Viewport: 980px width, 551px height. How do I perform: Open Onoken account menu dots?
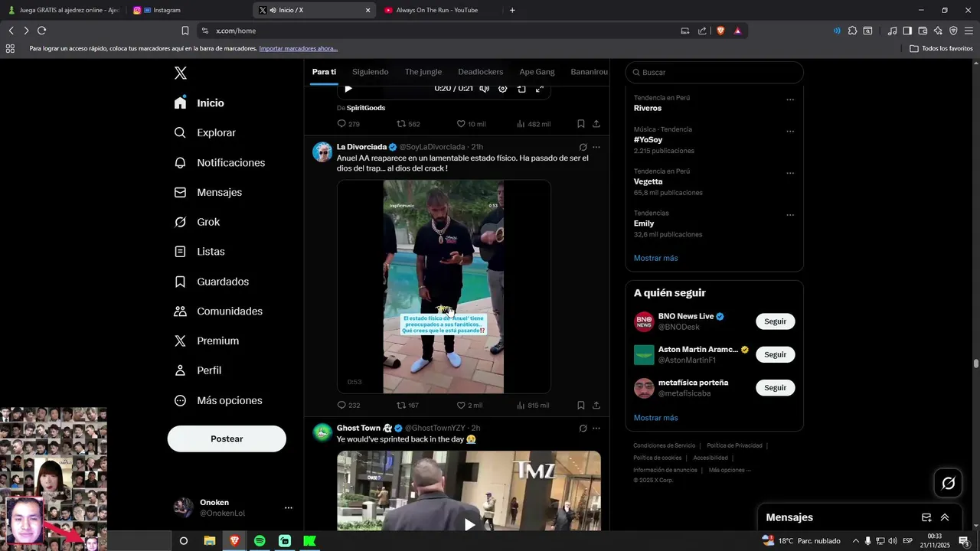289,507
